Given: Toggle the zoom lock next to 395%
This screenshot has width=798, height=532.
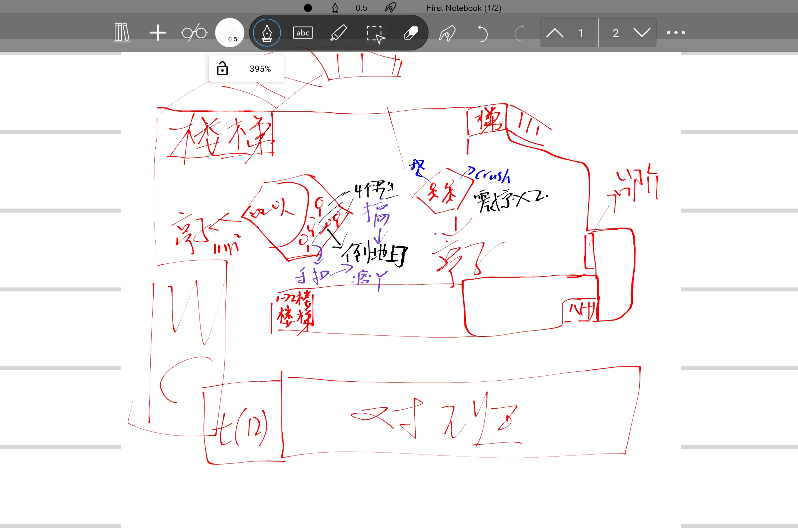Looking at the screenshot, I should coord(221,68).
